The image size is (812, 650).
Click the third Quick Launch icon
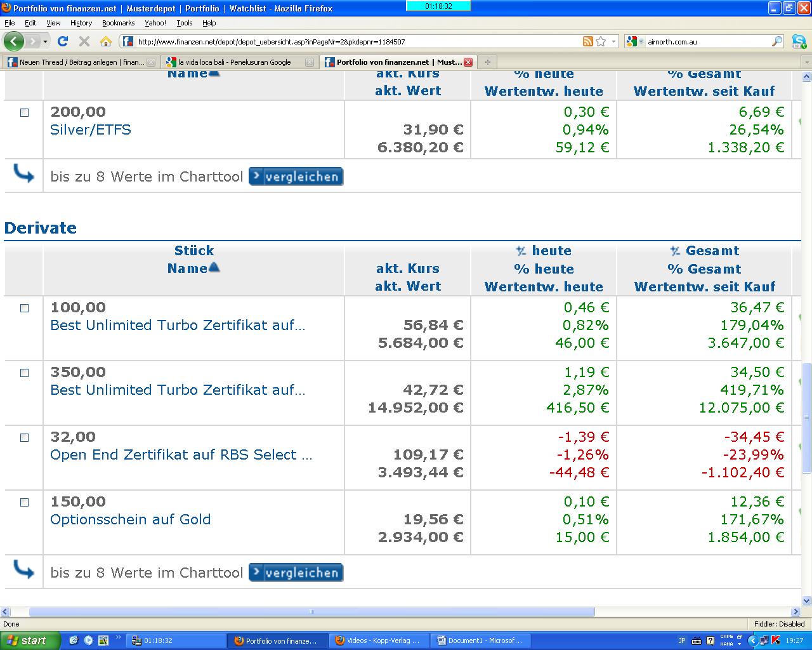[103, 640]
